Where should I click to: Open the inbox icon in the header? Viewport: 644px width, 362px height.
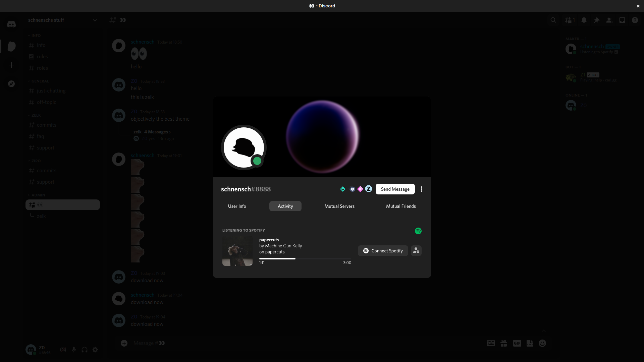622,20
